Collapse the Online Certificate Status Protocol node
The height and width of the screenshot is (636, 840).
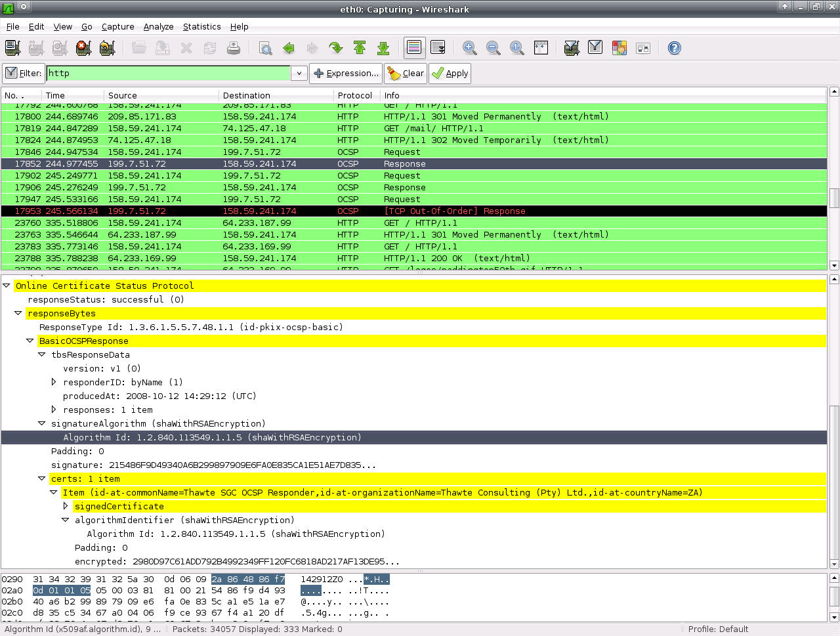coord(7,286)
